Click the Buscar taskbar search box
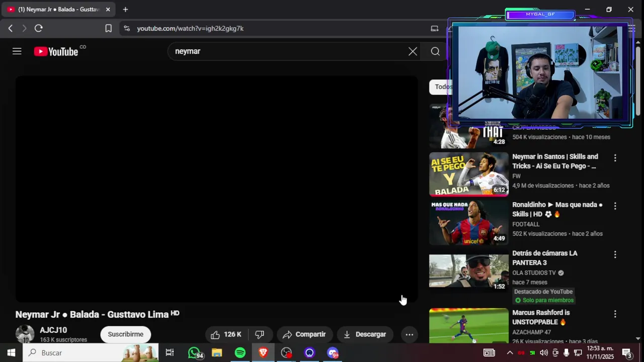Screen dimensions: 644x362 91,353
